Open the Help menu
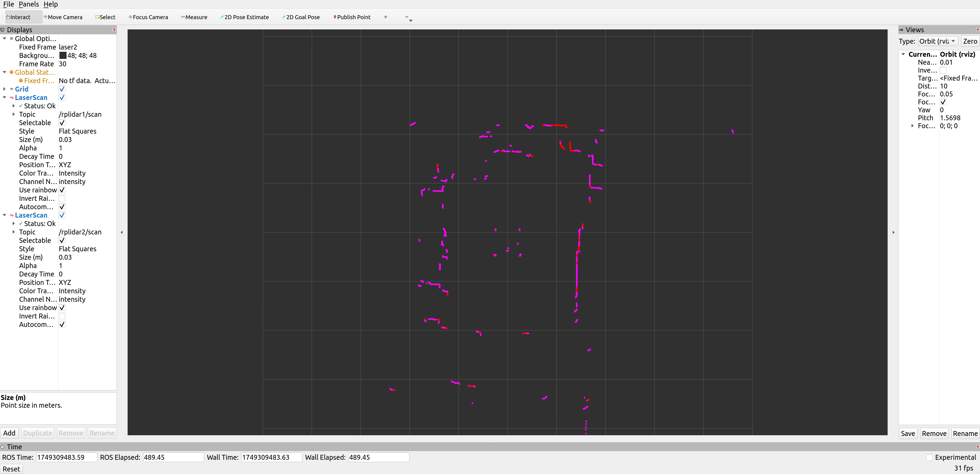 [x=51, y=4]
